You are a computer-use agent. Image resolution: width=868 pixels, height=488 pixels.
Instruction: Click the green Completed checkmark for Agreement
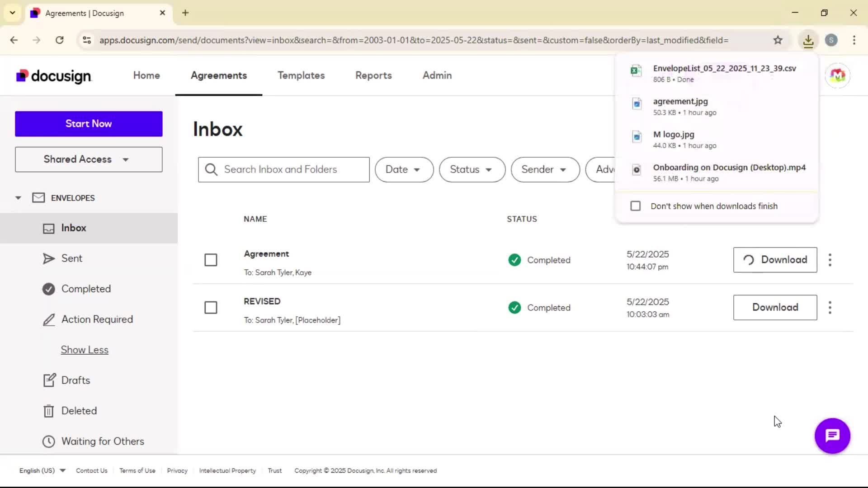(x=514, y=260)
